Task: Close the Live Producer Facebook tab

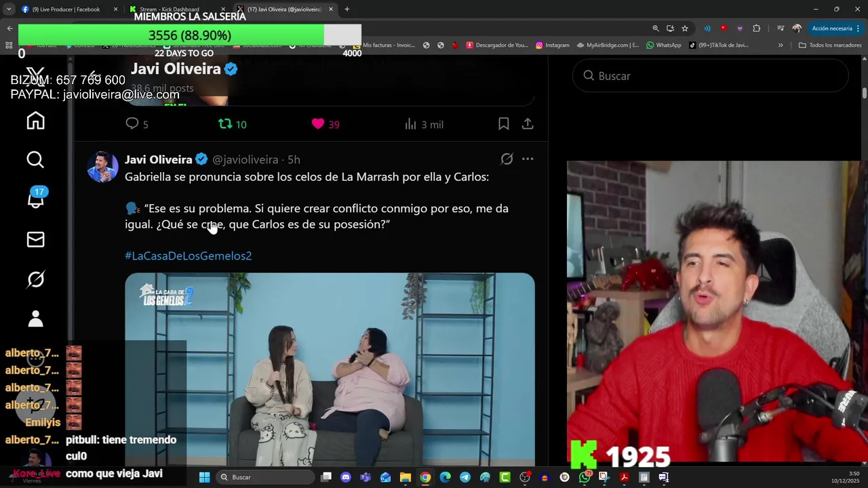Action: point(115,9)
